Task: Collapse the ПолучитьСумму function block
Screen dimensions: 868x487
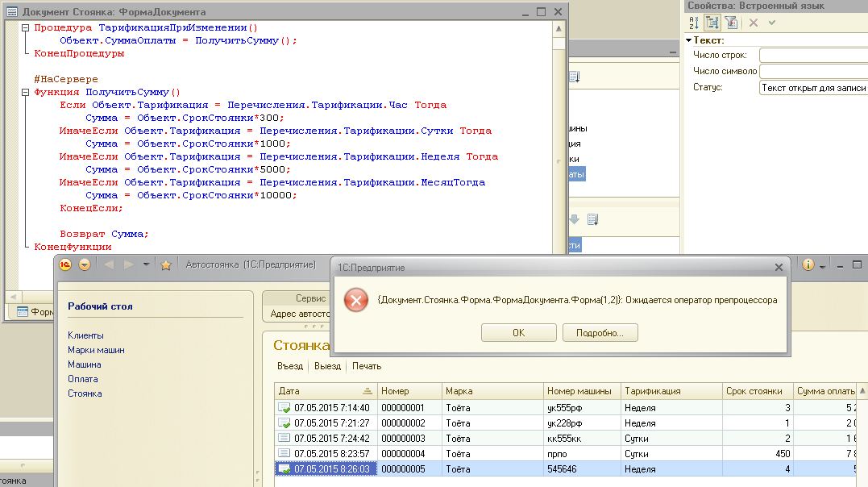Action: (25, 93)
